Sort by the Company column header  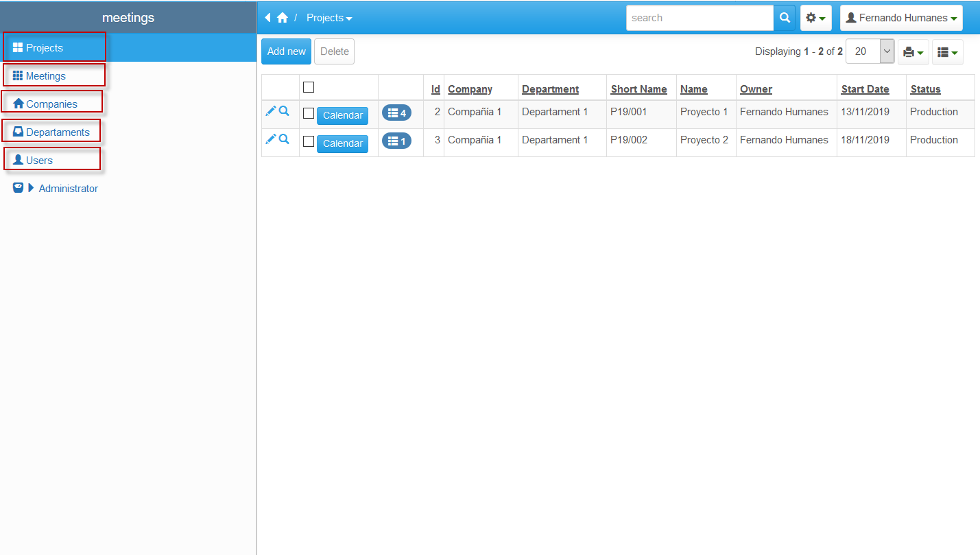tap(470, 89)
